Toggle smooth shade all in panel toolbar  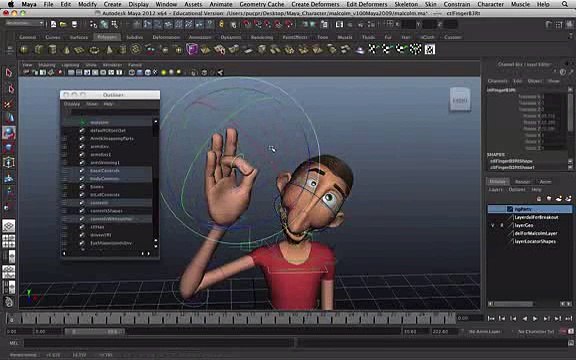point(140,73)
